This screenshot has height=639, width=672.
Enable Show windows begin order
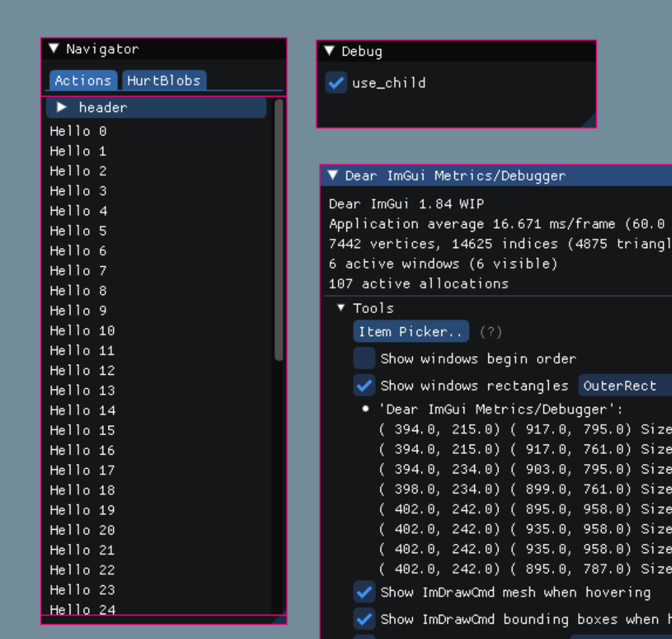tap(363, 358)
